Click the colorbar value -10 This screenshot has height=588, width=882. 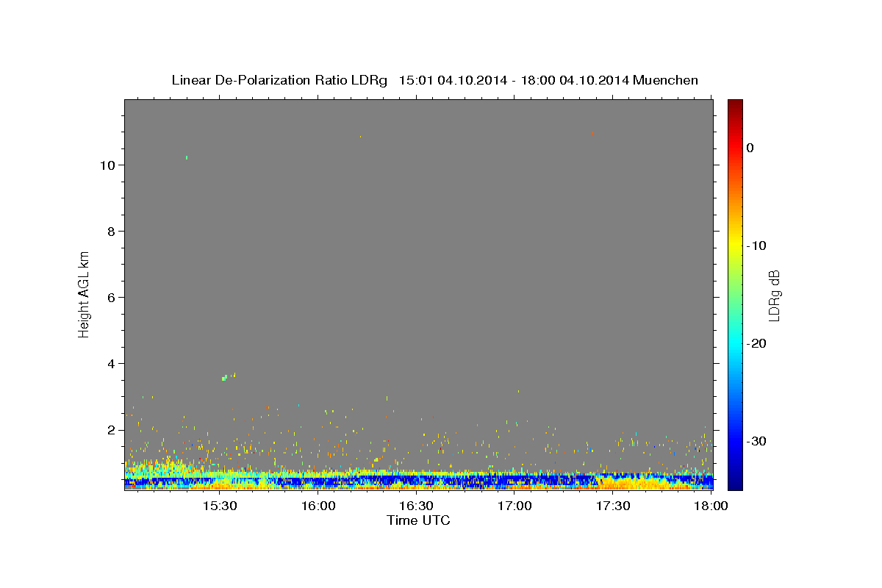756,245
